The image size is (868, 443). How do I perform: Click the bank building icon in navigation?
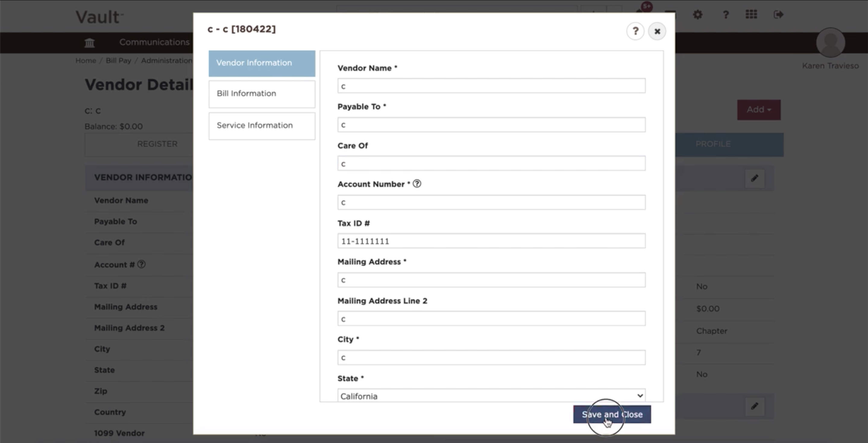89,42
